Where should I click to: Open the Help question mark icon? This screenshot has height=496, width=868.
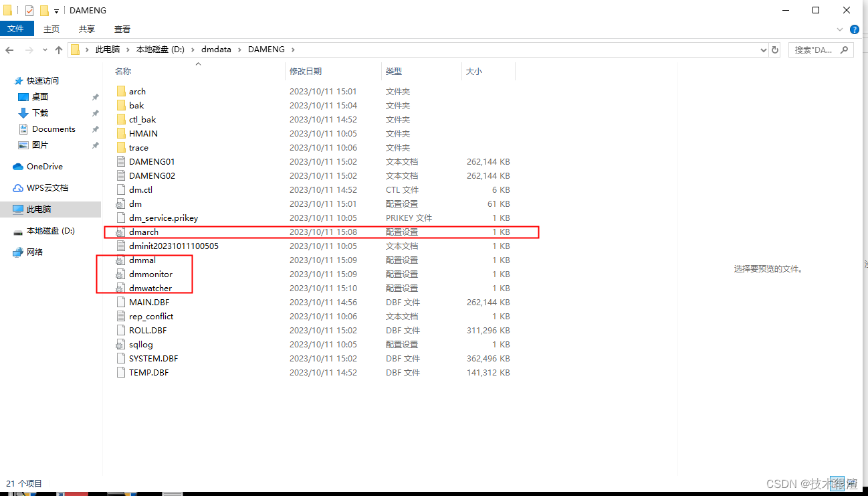[x=855, y=29]
